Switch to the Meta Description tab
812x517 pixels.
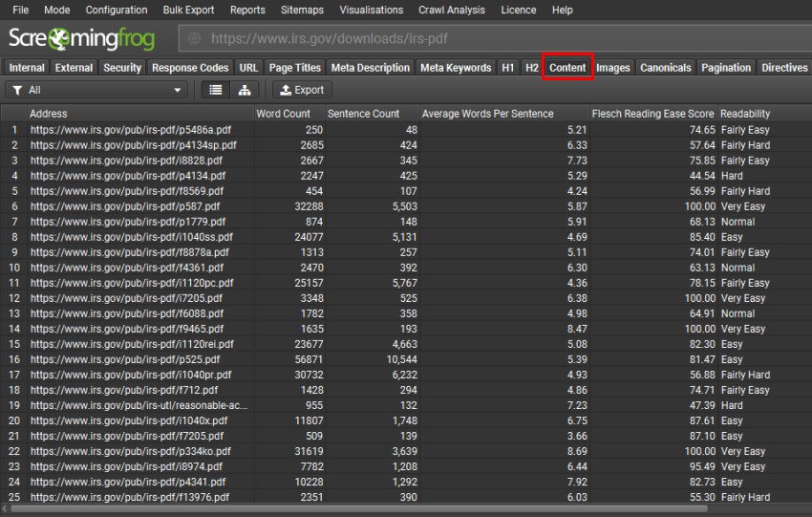point(371,68)
